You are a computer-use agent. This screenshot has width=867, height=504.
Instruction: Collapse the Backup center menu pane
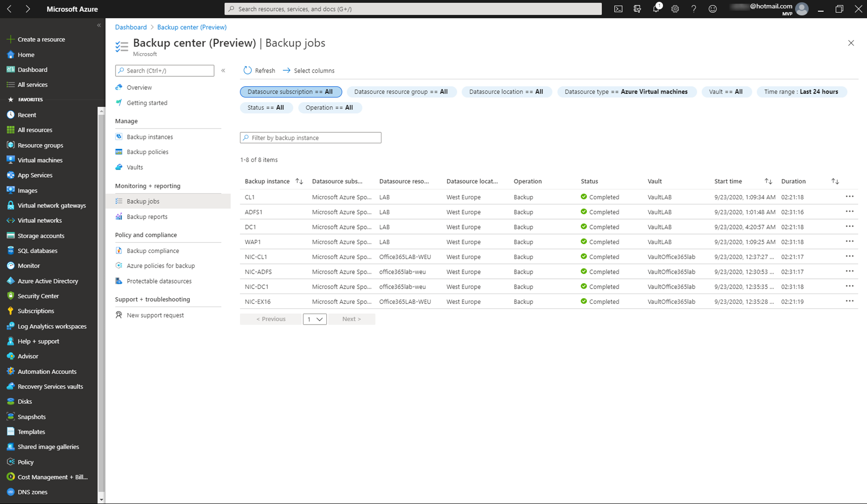[223, 71]
